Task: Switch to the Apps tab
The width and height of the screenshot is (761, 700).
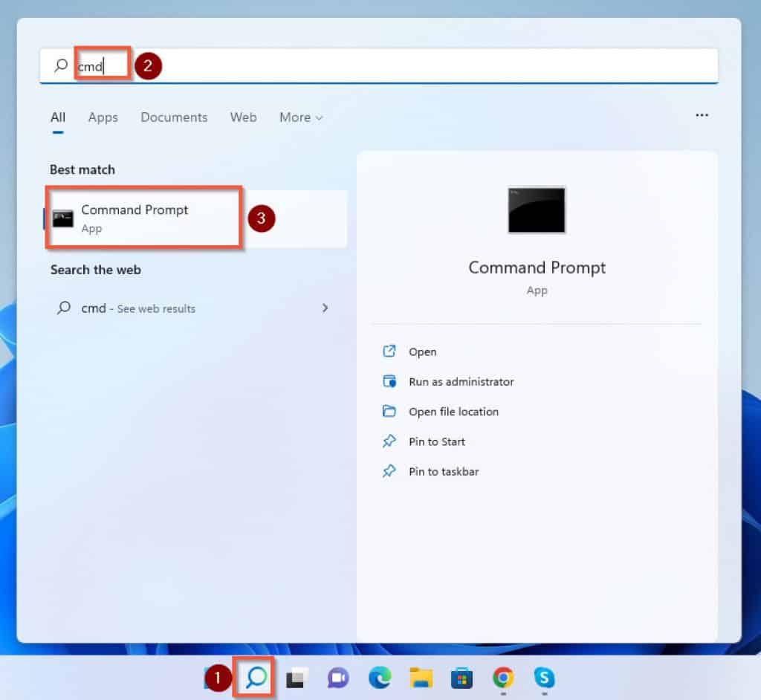Action: coord(103,117)
